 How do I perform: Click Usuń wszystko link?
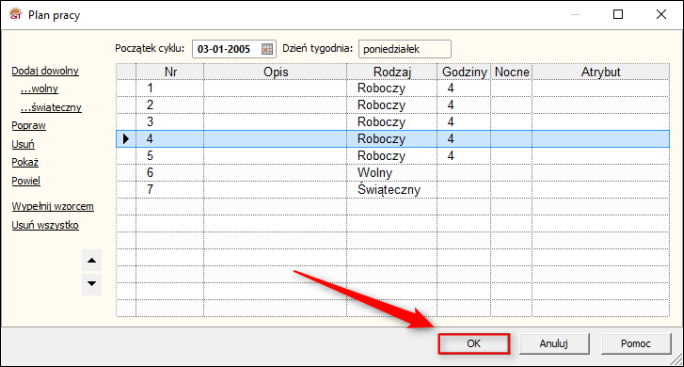45,225
